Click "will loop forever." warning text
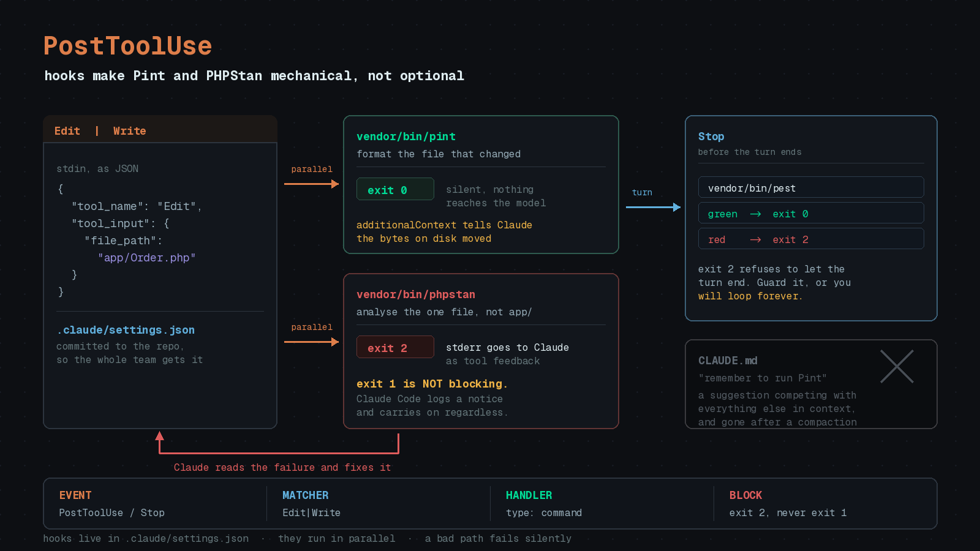 (x=750, y=296)
